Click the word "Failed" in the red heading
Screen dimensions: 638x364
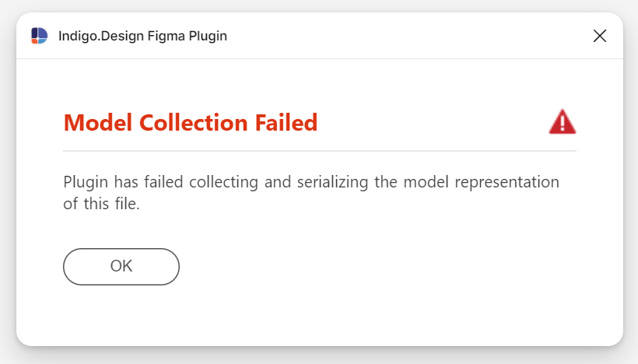tap(286, 122)
